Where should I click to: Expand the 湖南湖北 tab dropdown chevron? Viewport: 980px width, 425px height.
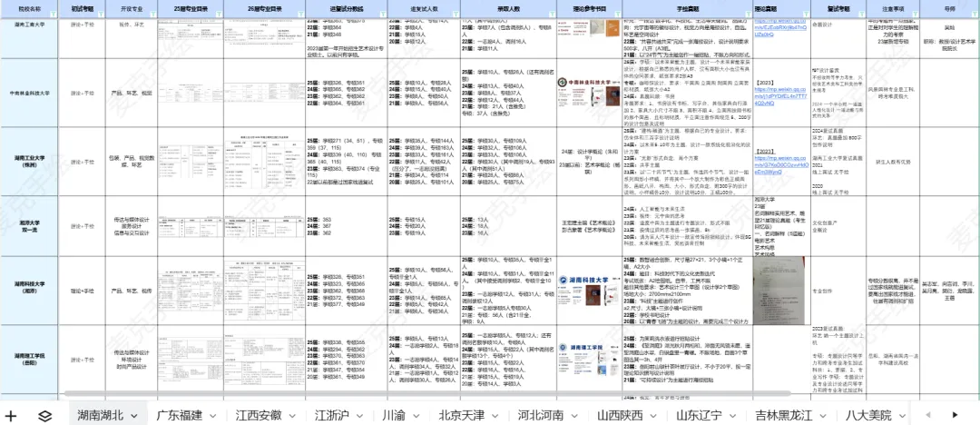pos(134,416)
